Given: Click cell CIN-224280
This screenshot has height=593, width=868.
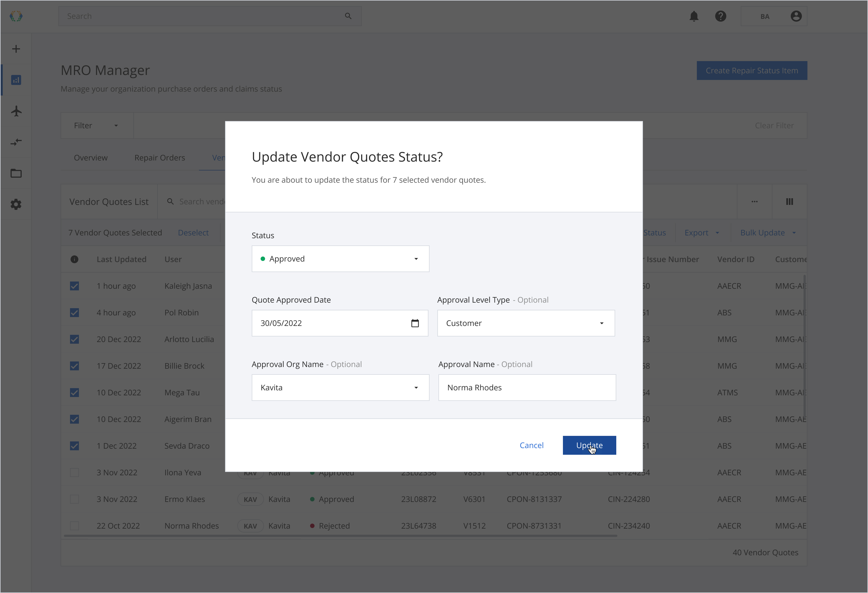Looking at the screenshot, I should (628, 499).
